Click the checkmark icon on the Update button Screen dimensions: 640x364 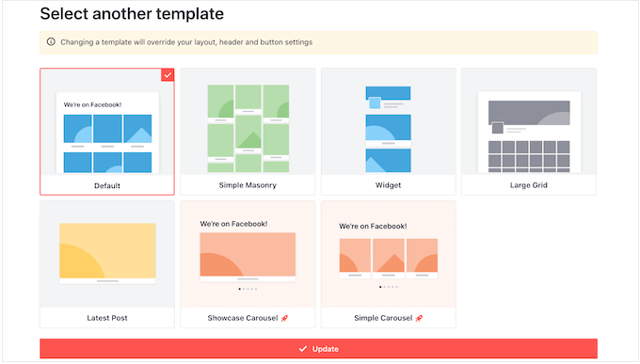point(302,349)
